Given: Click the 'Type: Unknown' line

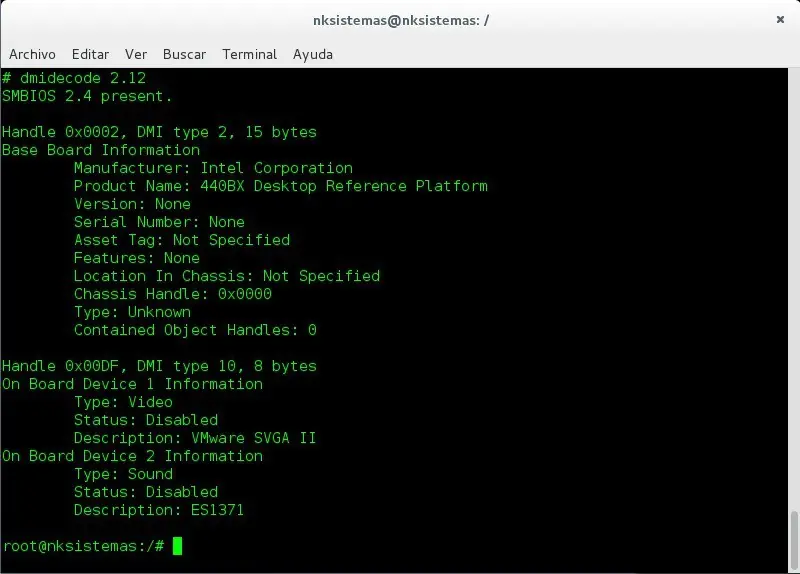Looking at the screenshot, I should [x=132, y=312].
